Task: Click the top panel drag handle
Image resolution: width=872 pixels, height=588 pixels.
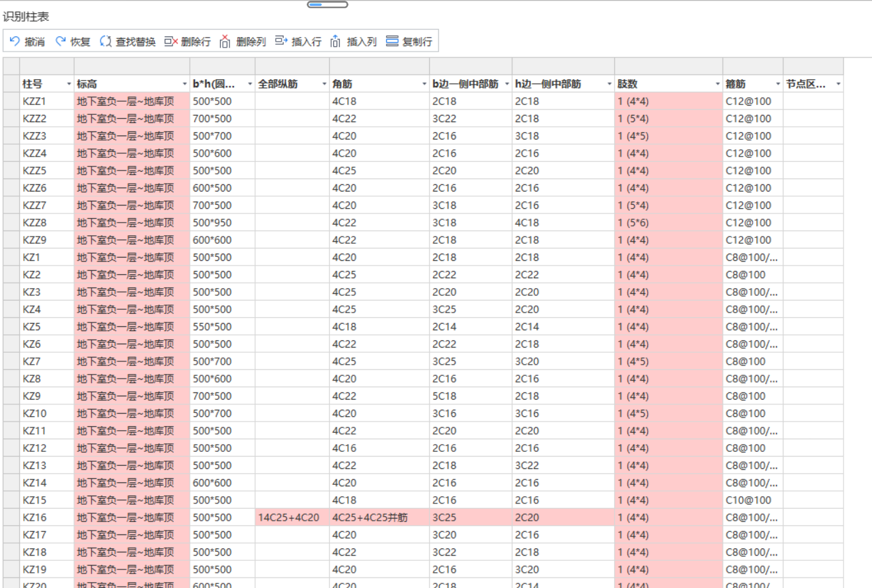Action: (327, 5)
